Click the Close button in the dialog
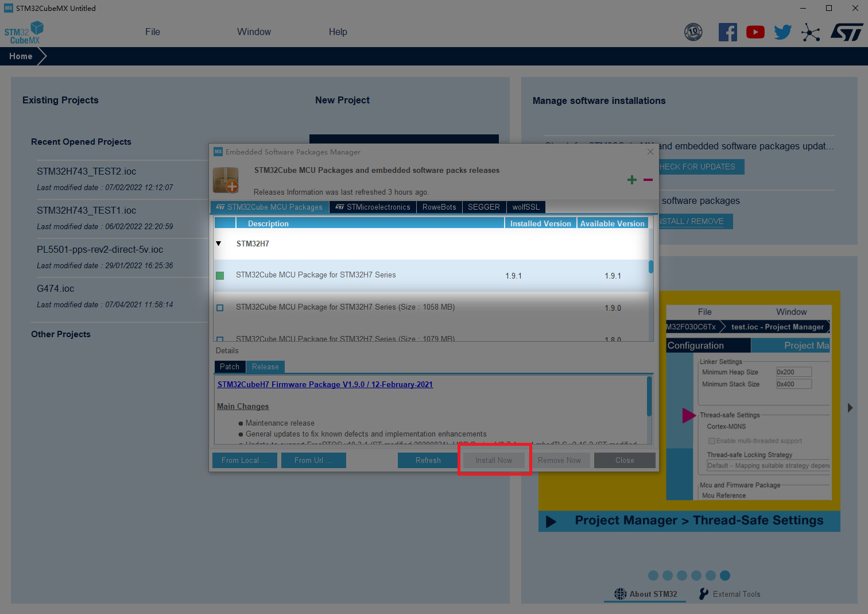Image resolution: width=868 pixels, height=614 pixels. pyautogui.click(x=625, y=460)
